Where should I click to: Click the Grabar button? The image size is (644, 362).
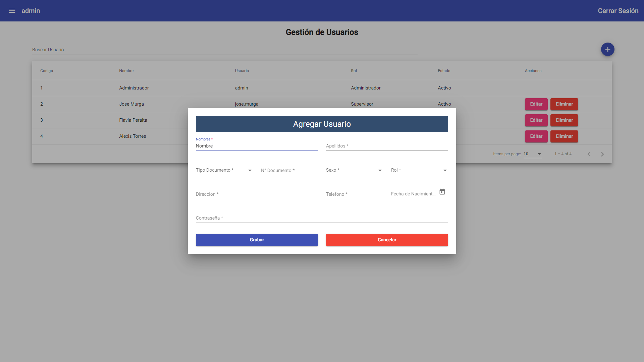click(x=257, y=240)
